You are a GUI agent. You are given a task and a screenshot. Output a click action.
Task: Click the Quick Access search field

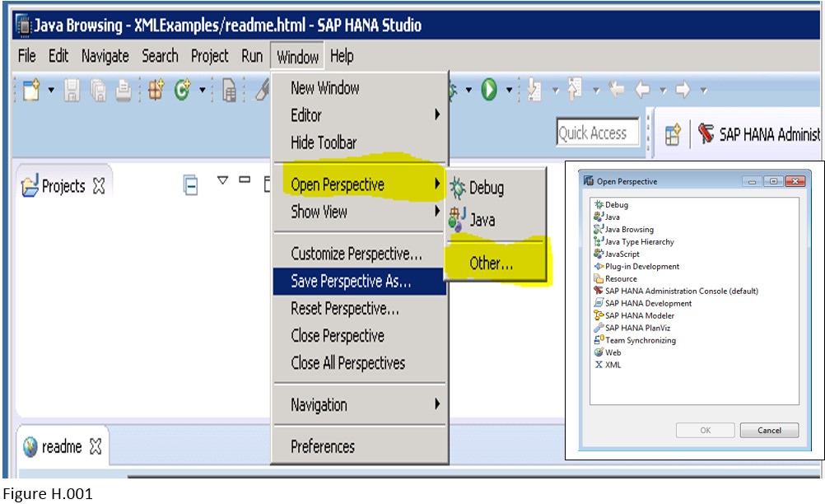tap(596, 132)
